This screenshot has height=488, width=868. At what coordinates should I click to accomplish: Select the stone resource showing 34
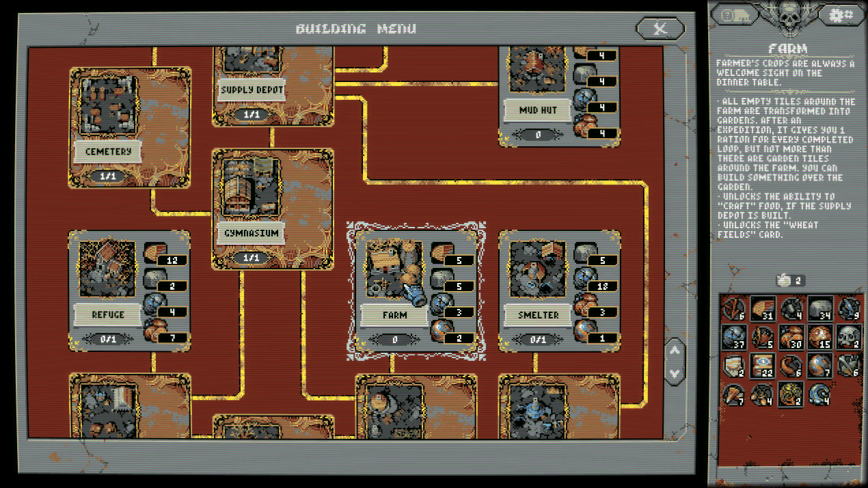pos(819,309)
